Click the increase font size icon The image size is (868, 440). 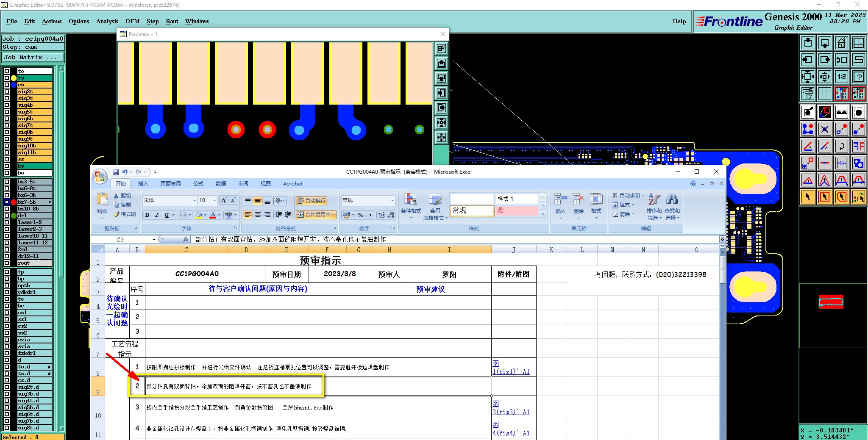pos(224,200)
